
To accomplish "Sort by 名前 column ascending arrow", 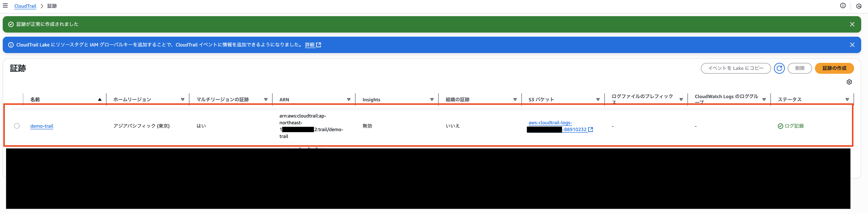I will pyautogui.click(x=100, y=99).
